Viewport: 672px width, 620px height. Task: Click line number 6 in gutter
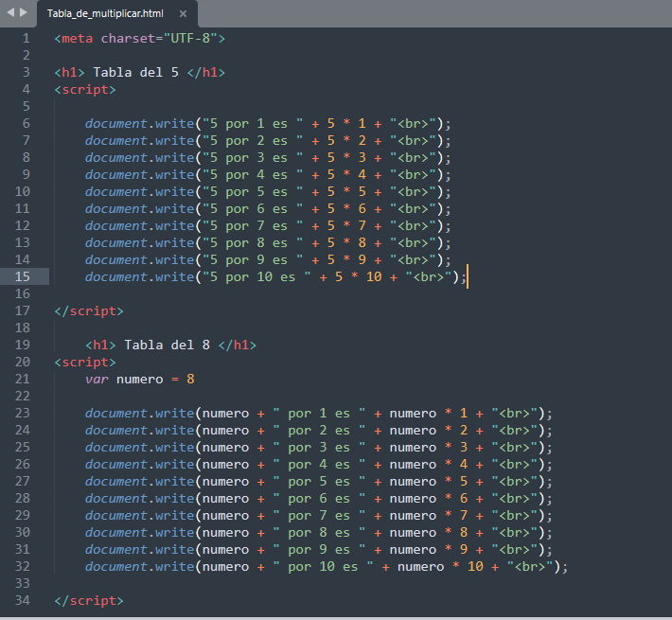tap(27, 124)
